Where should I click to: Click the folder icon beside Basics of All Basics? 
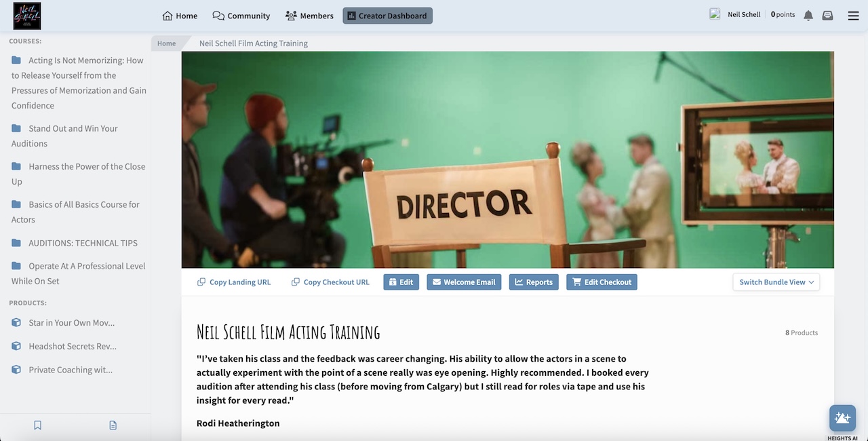(x=16, y=204)
